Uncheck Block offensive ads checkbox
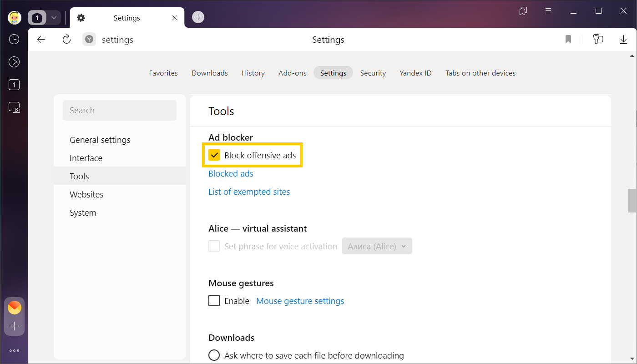637x364 pixels. coord(214,155)
